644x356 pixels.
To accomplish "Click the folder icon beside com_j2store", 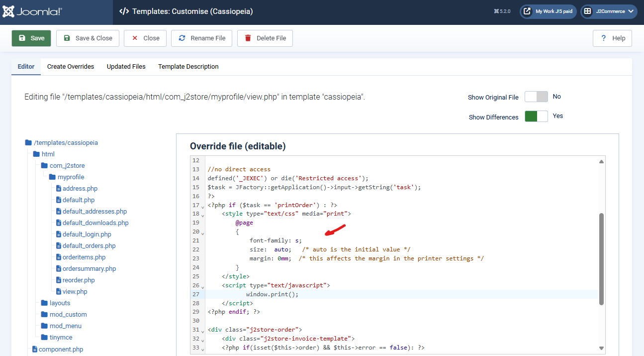I will pos(44,166).
